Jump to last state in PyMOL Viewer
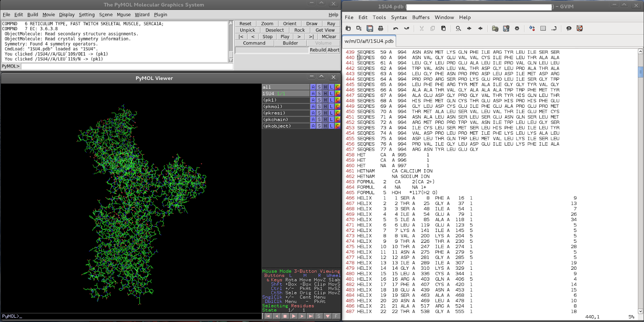644x322 pixels. (x=310, y=316)
